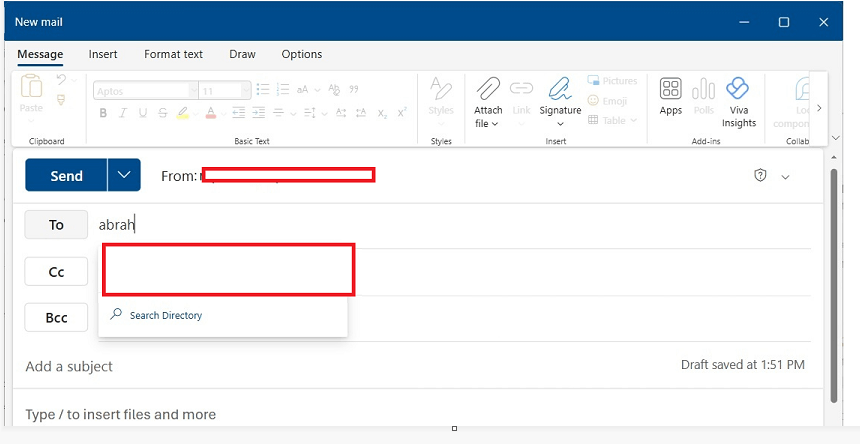
Task: Decrease paragraph indent
Action: coord(239,113)
